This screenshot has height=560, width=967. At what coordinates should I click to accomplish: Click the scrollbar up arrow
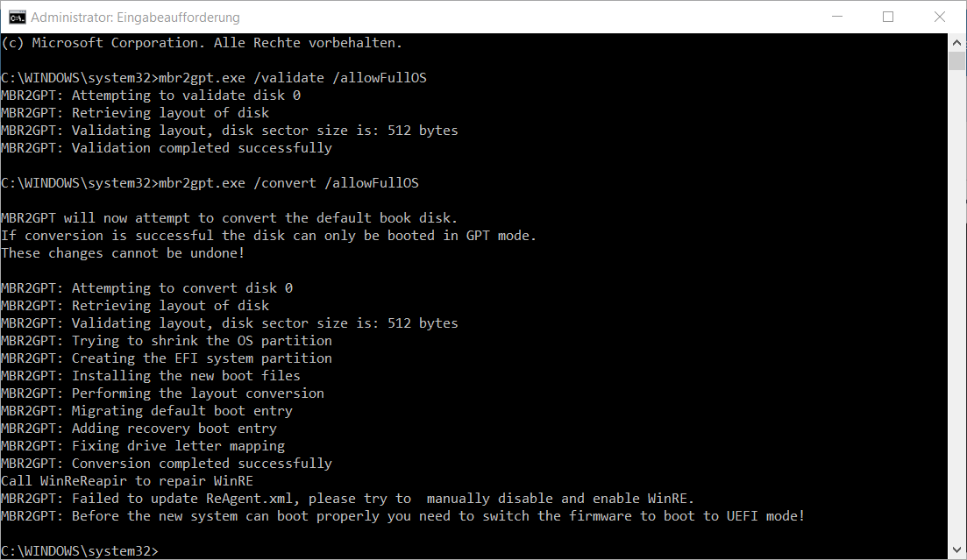click(956, 42)
